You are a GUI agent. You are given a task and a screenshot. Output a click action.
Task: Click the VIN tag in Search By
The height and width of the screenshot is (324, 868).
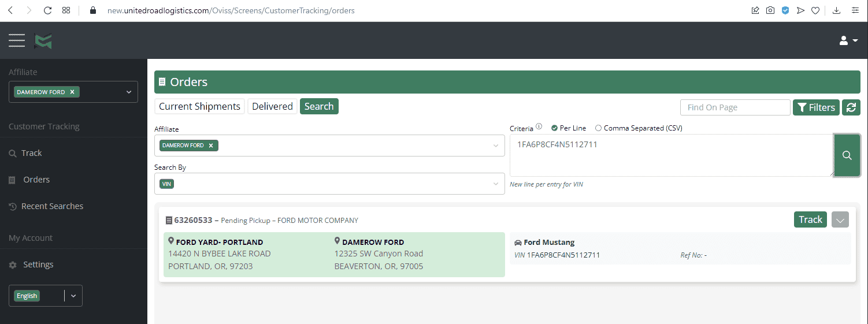pos(167,184)
